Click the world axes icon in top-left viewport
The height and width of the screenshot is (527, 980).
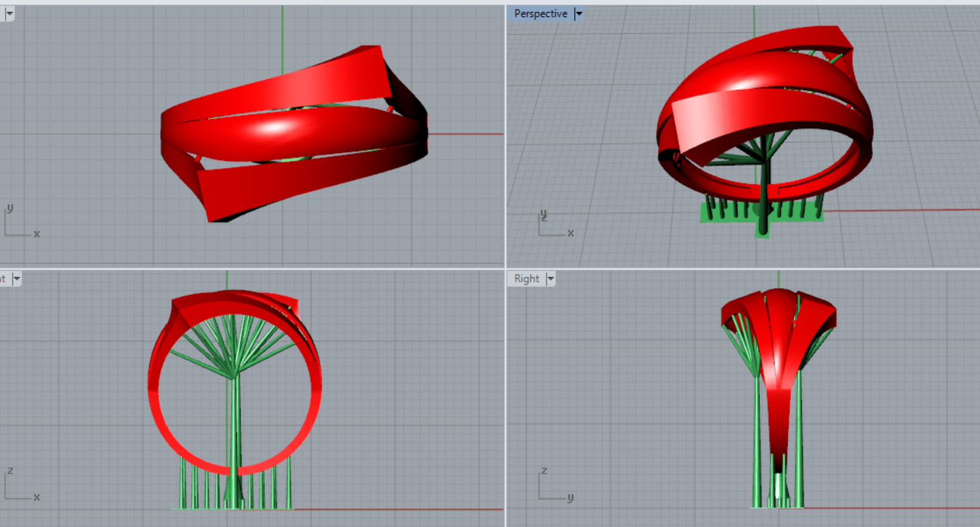click(x=18, y=223)
